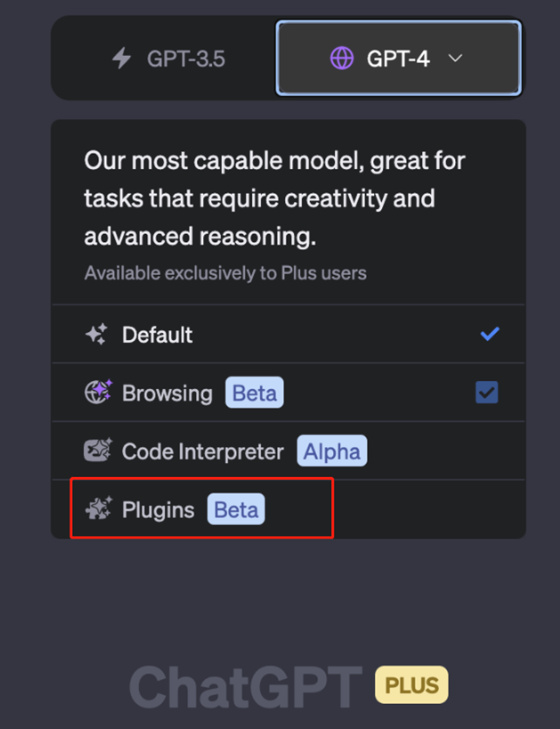Screen dimensions: 560x729
Task: Select the GPT-4 model tab
Action: tap(398, 58)
